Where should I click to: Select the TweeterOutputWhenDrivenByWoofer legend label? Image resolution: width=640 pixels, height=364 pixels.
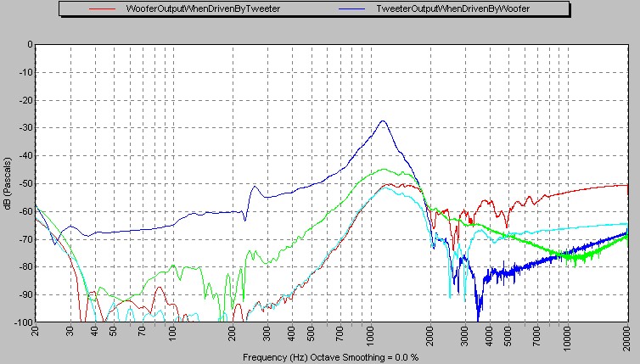tap(452, 8)
